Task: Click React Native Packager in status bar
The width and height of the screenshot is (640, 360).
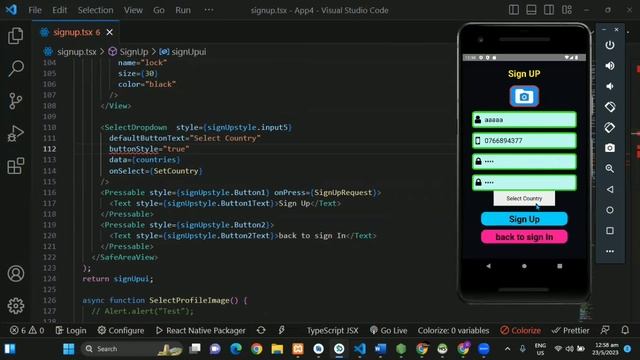Action: (x=200, y=330)
